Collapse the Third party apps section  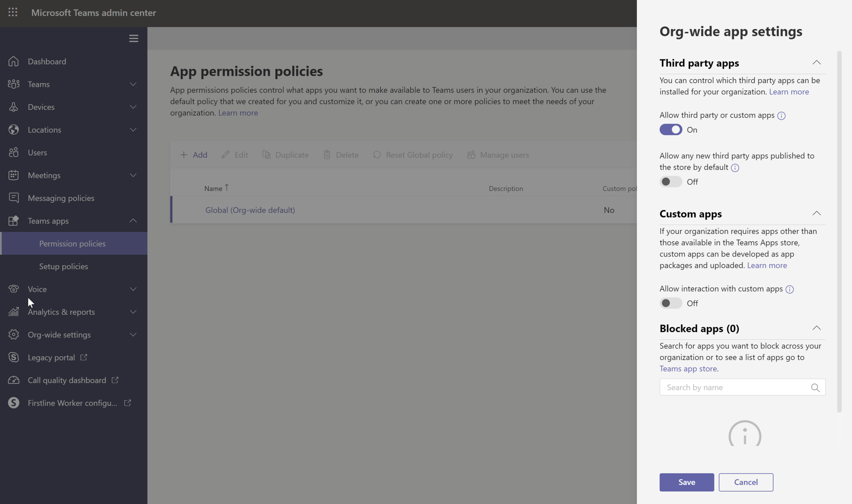tap(816, 62)
